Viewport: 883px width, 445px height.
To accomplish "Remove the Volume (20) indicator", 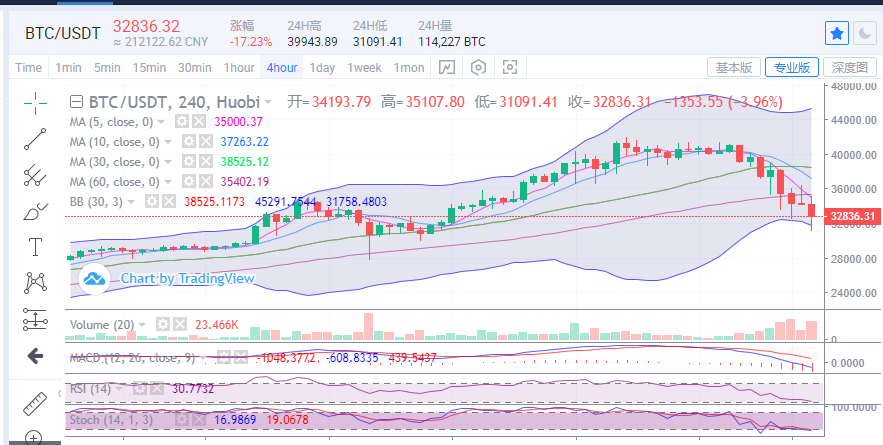I will pyautogui.click(x=180, y=324).
